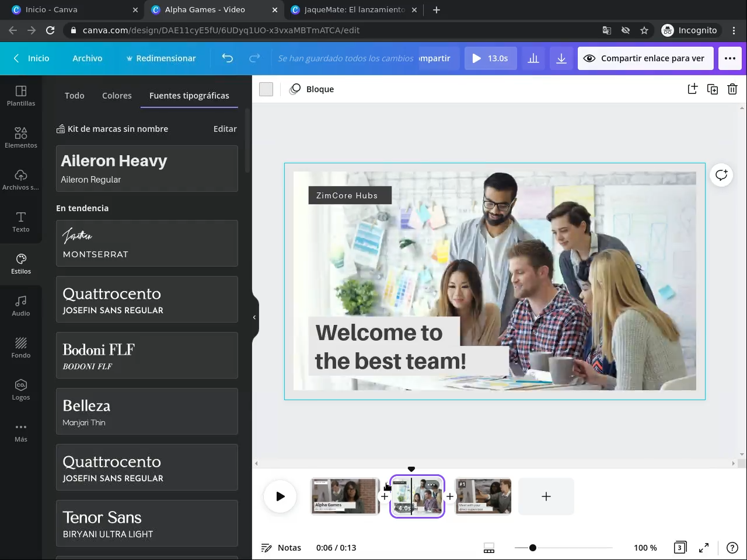Toggle the Bloque lock on the element
Screen dimensions: 747x560
point(312,89)
